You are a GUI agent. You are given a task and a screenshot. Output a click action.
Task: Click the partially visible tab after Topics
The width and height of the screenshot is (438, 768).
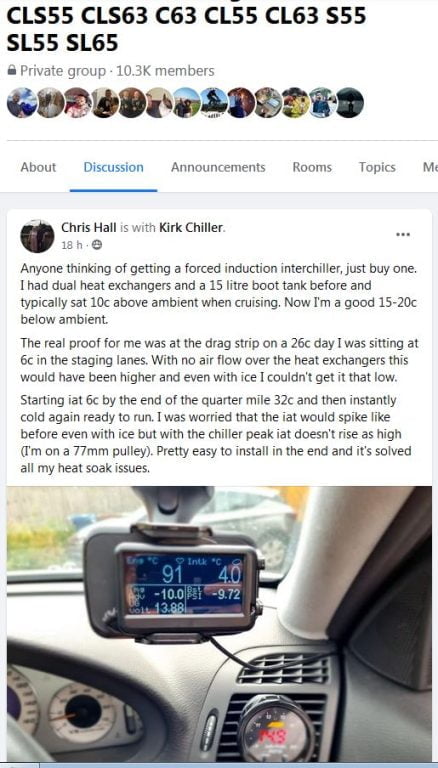[430, 167]
